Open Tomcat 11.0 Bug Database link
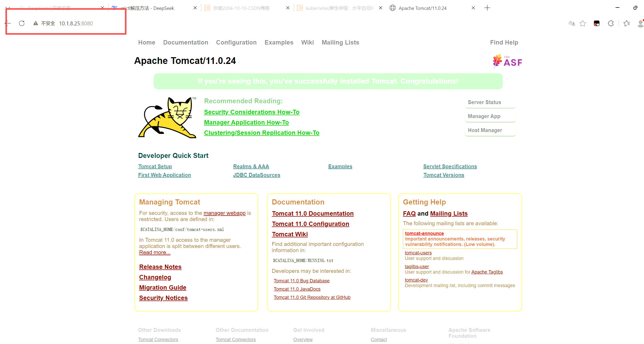 [302, 281]
